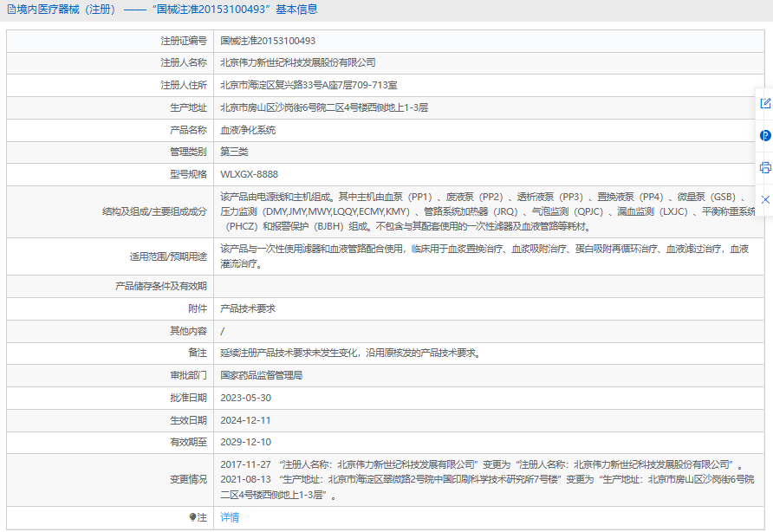Click the approval department 国家药品监督管理局
The image size is (773, 532).
tap(262, 375)
